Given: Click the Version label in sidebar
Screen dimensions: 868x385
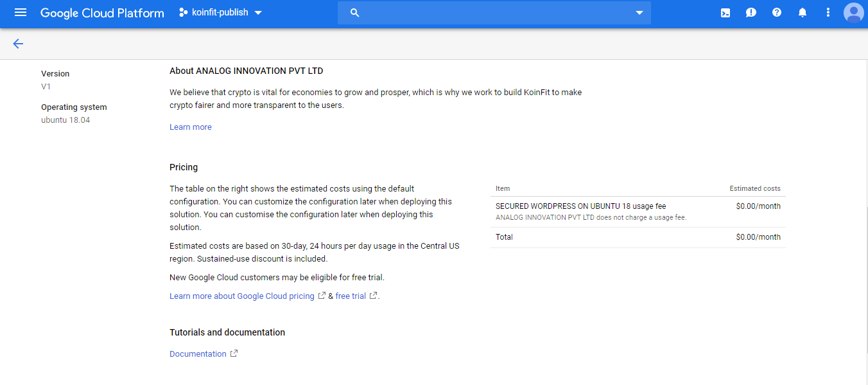Looking at the screenshot, I should tap(55, 74).
